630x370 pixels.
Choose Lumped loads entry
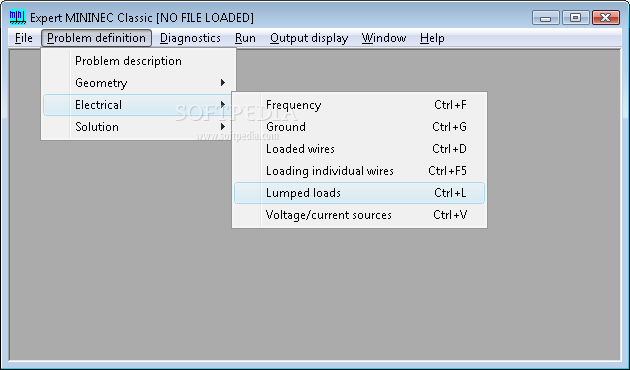point(359,193)
